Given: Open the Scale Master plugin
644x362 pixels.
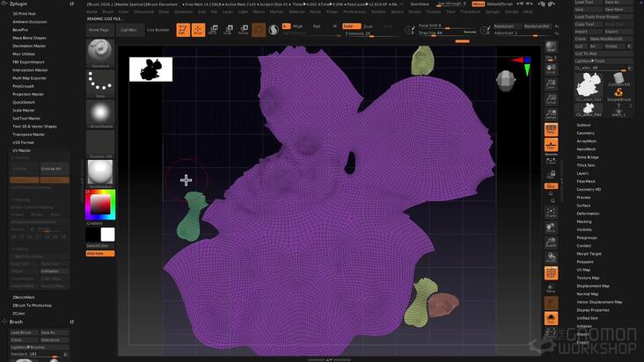Looking at the screenshot, I should 24,111.
